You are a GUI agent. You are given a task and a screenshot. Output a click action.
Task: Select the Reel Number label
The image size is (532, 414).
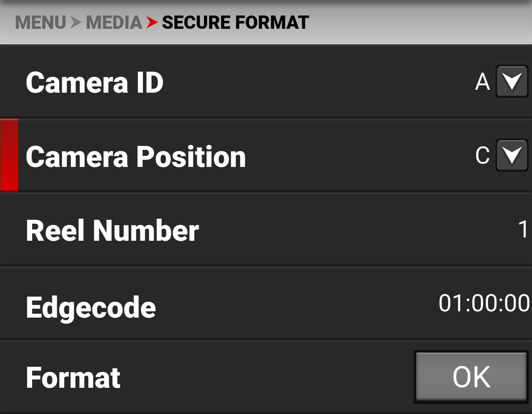[112, 230]
